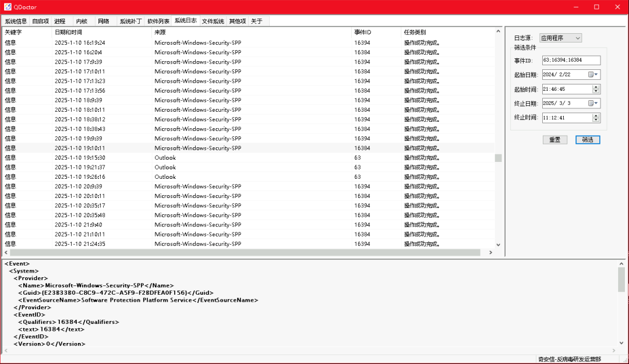Select the log row dated 2025-1-10 21:9:40
The height and width of the screenshot is (364, 629).
(248, 225)
